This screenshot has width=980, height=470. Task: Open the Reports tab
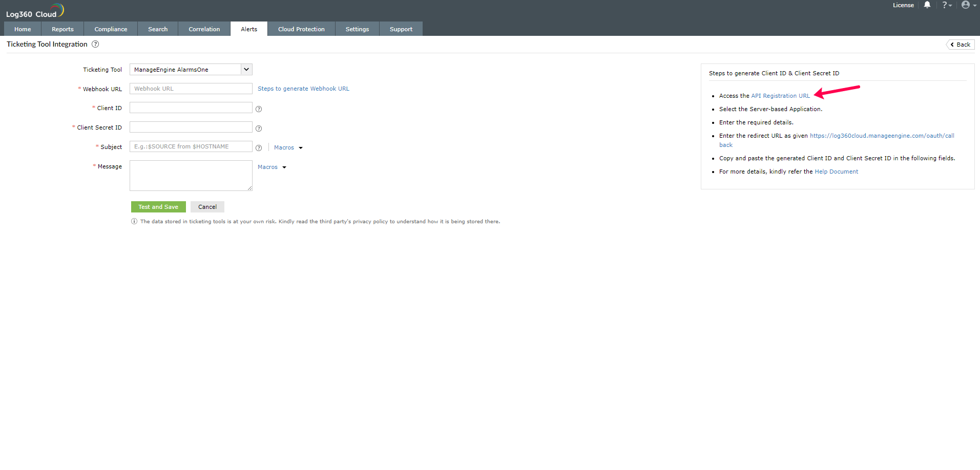click(x=62, y=29)
